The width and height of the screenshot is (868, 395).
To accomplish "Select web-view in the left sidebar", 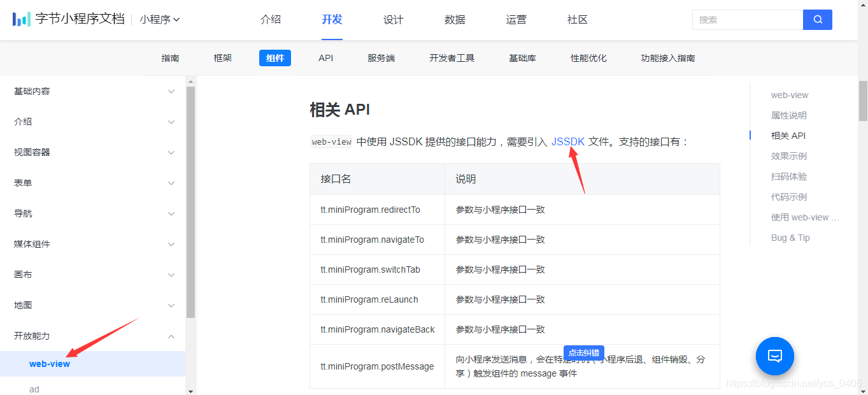I will point(50,363).
